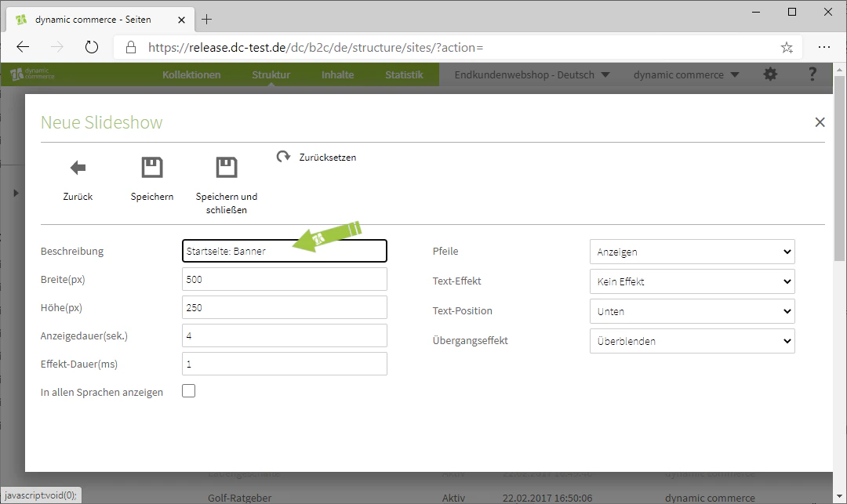Focus the Effekt-Dauer(ms) input field

pos(284,364)
